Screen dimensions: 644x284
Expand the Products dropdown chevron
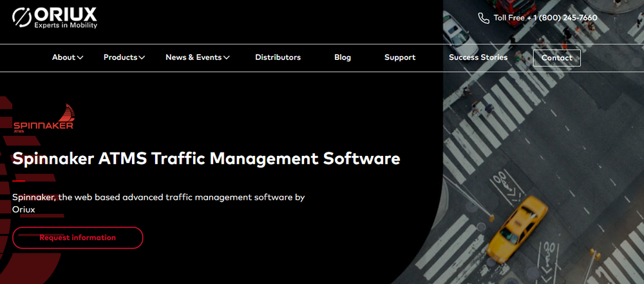(x=142, y=58)
